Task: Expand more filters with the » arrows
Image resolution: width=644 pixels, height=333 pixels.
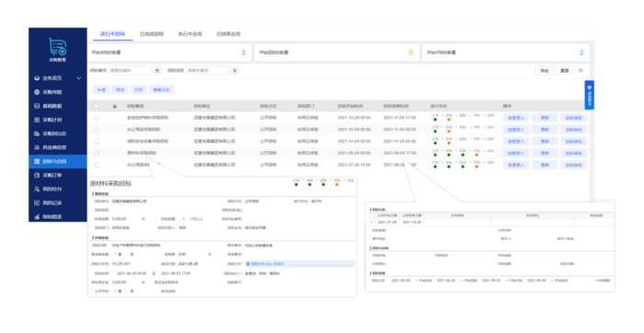Action: pyautogui.click(x=581, y=71)
